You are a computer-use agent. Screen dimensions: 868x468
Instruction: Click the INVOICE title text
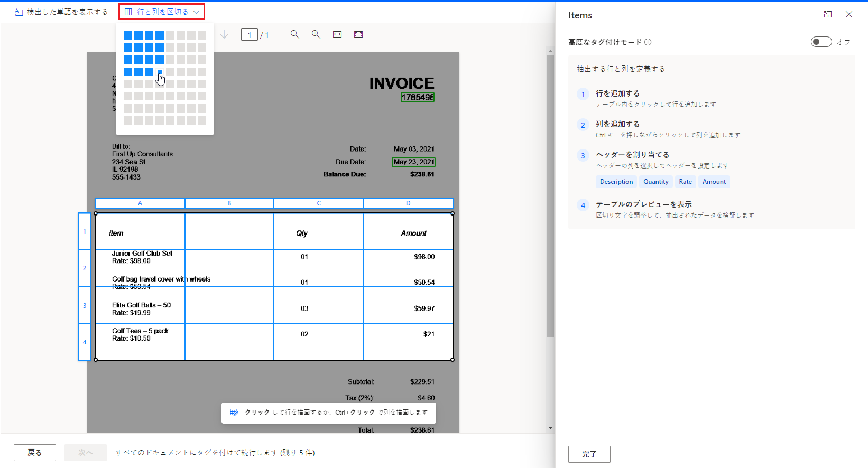click(x=402, y=83)
